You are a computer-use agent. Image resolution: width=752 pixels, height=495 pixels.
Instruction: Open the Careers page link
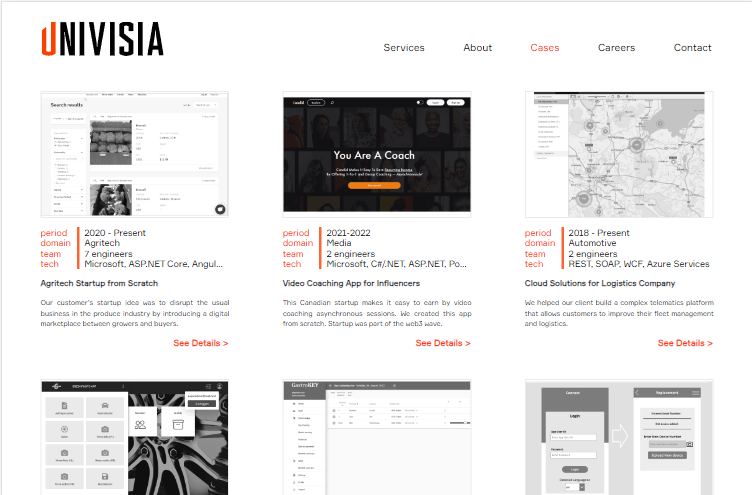pos(616,47)
